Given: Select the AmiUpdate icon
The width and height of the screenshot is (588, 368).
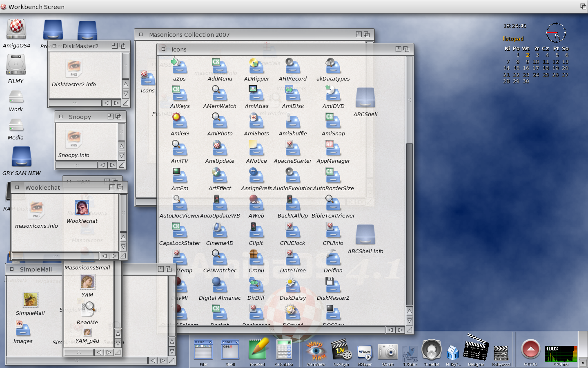Looking at the screenshot, I should click(219, 148).
